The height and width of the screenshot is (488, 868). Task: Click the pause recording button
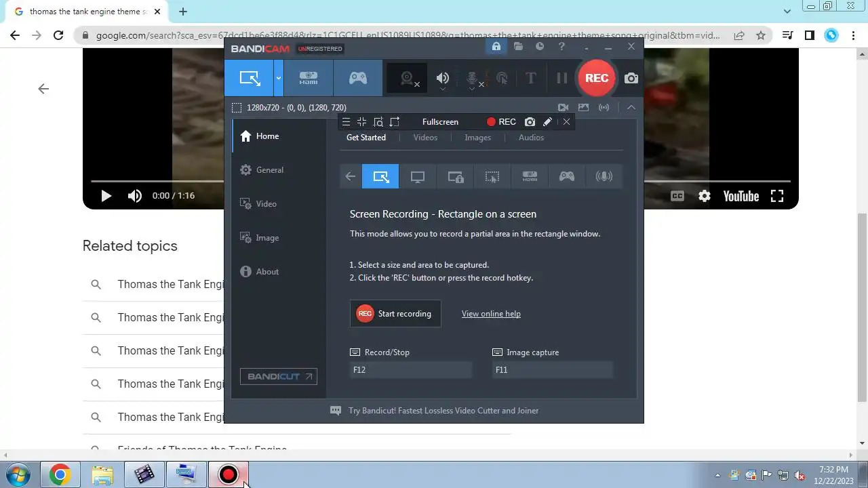point(561,78)
